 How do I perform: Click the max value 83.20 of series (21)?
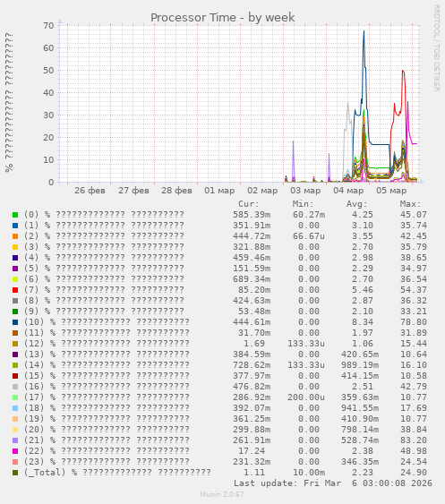(x=414, y=440)
